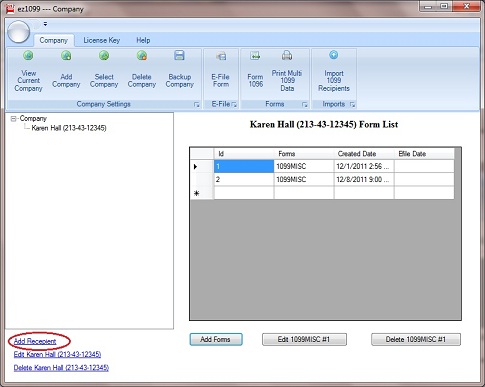Switch to the License Key tab
This screenshot has height=387, width=485.
(x=102, y=40)
